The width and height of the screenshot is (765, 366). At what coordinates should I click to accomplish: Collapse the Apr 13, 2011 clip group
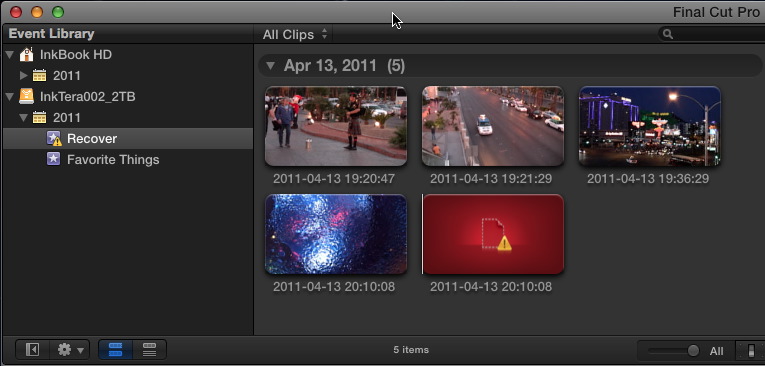tap(270, 66)
